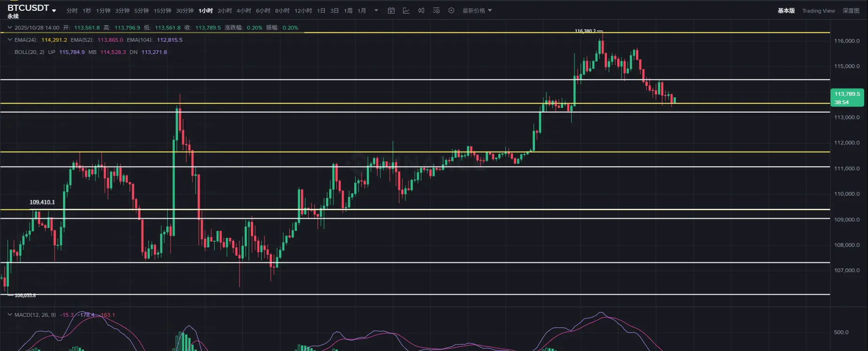Click the 115,000.0 price axis label
868x351 pixels.
pos(847,66)
